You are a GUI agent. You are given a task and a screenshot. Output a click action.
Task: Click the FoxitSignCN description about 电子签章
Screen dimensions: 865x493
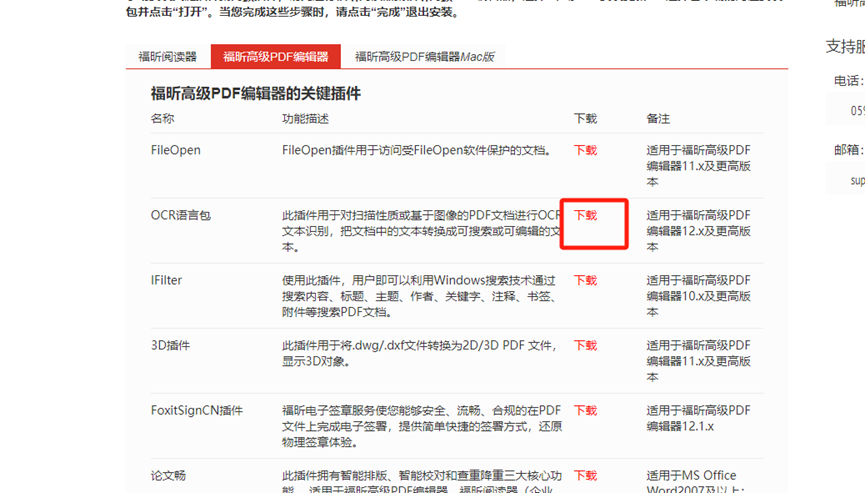tap(422, 426)
